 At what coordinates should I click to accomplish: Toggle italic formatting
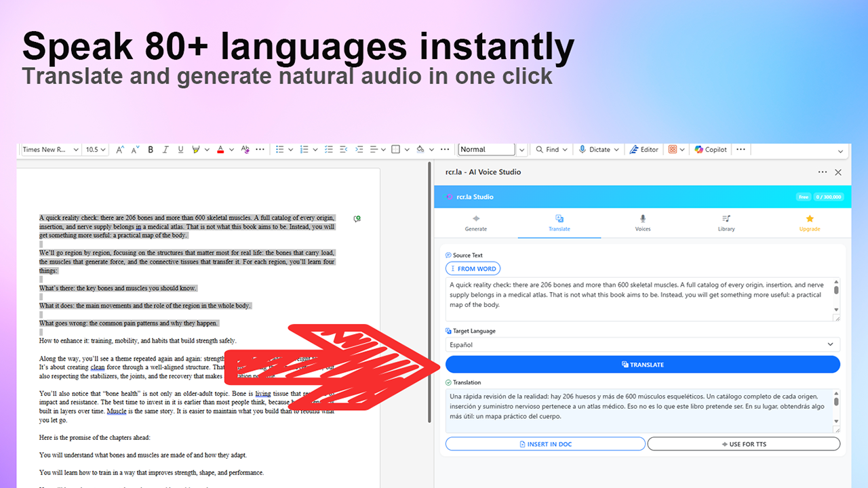[165, 150]
